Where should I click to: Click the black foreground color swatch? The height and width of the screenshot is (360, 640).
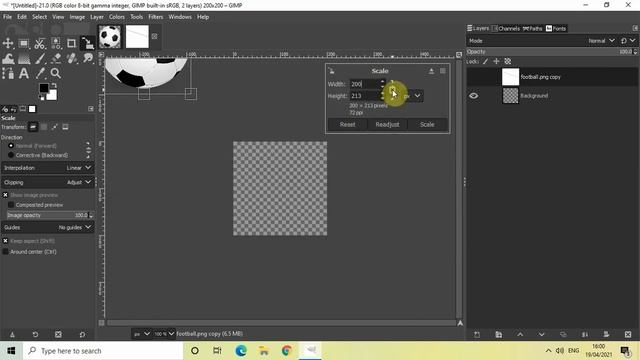[x=44, y=88]
